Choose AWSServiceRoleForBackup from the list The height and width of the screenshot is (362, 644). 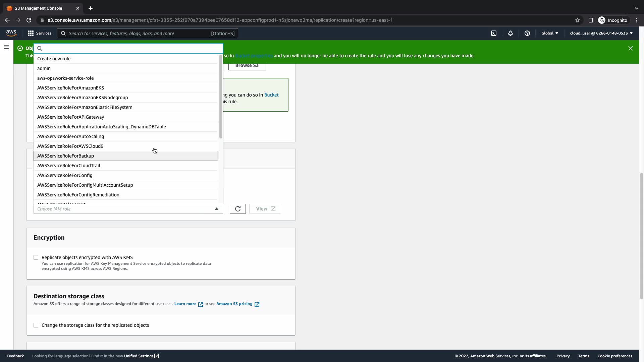[65, 156]
